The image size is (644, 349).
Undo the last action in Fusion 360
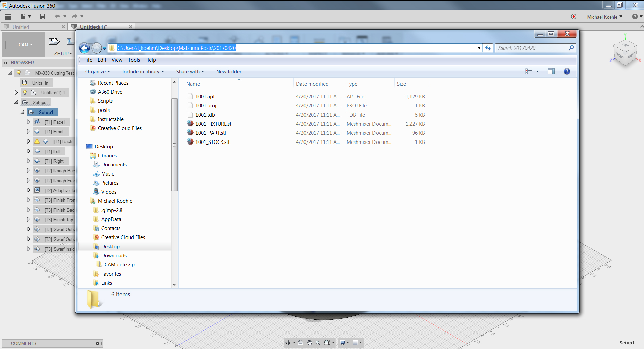pos(58,17)
